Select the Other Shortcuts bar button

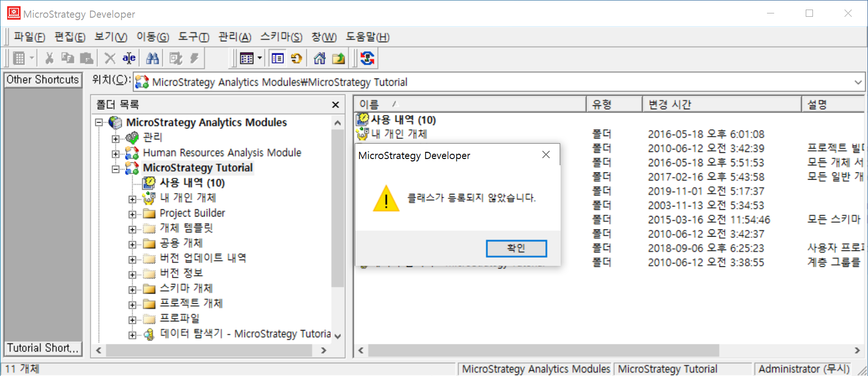43,80
